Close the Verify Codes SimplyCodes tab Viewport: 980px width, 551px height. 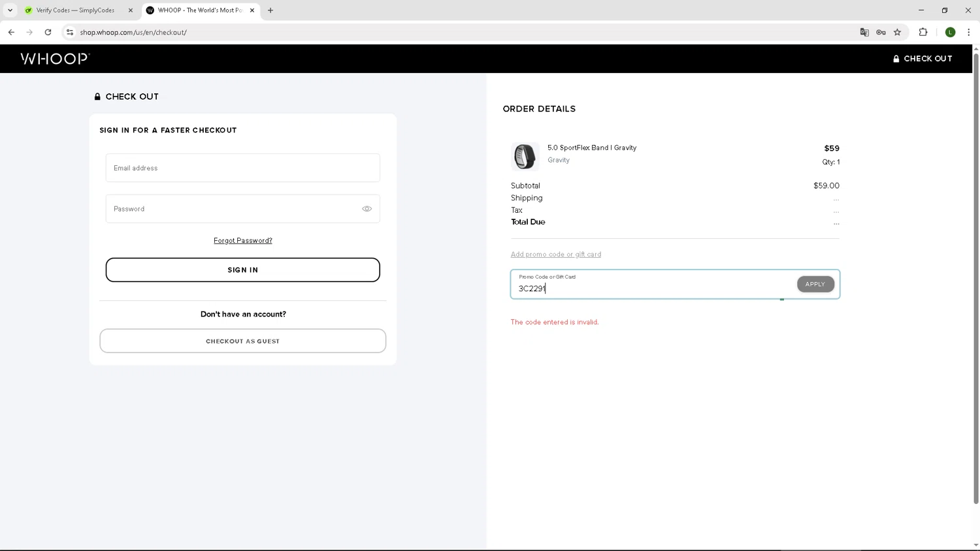130,10
